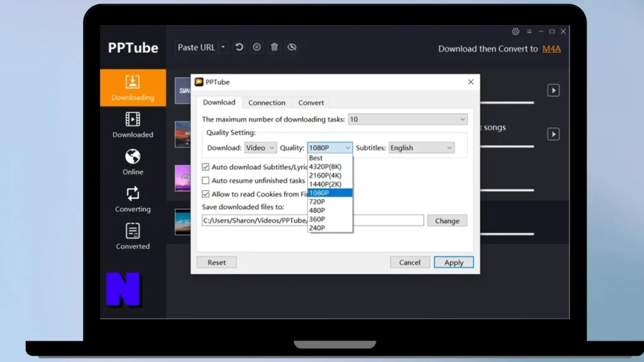
Task: Toggle Auto download Subtitles/Lyrics checkbox
Action: (206, 167)
